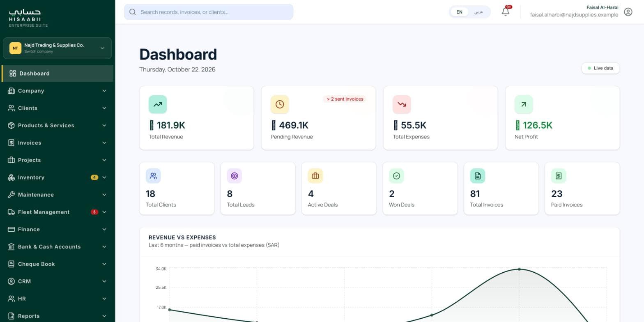The width and height of the screenshot is (644, 322).
Task: Open the Maintenance sidebar item
Action: click(x=57, y=195)
